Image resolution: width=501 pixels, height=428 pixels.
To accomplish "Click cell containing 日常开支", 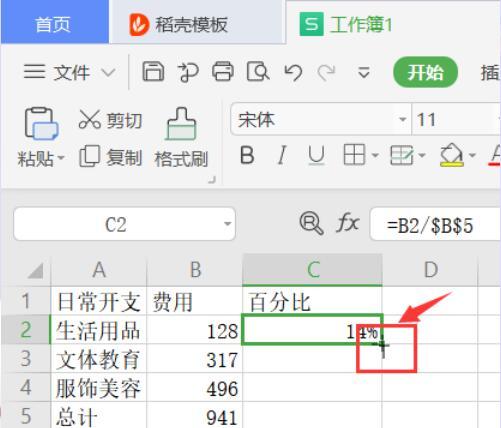I will tap(99, 301).
